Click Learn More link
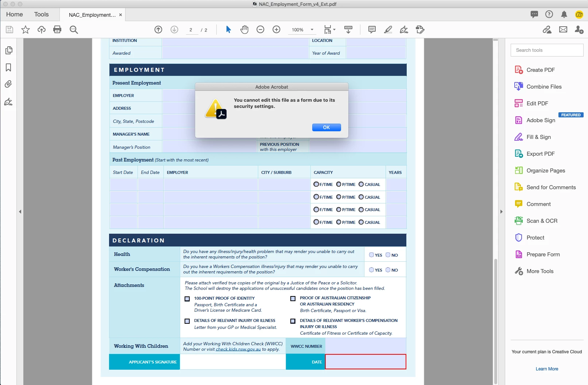Screen dimensions: 588x385 tap(547, 369)
